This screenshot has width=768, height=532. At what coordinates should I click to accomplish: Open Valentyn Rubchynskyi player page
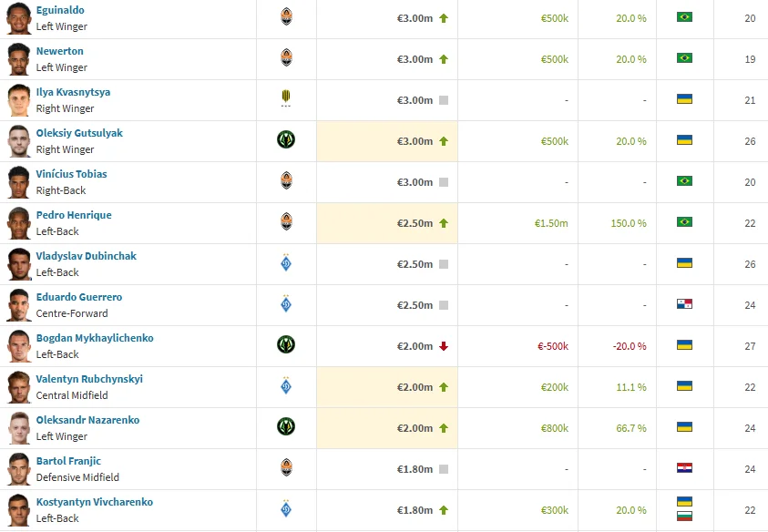click(89, 379)
